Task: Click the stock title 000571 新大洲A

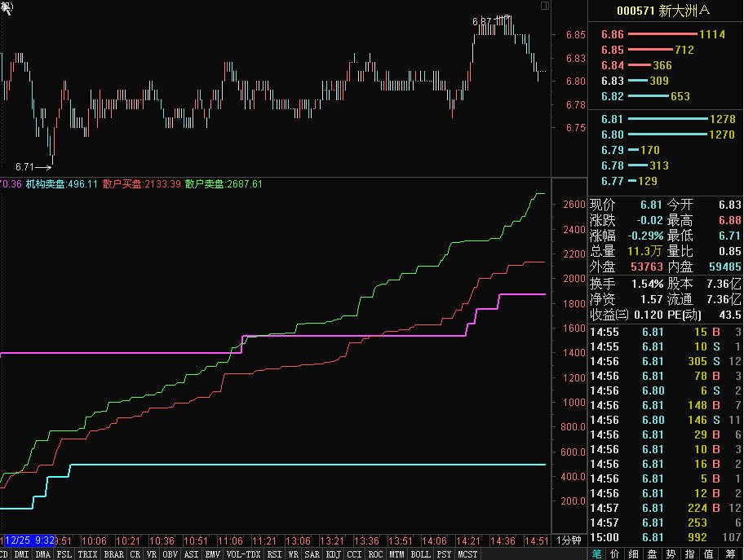Action: tap(663, 11)
